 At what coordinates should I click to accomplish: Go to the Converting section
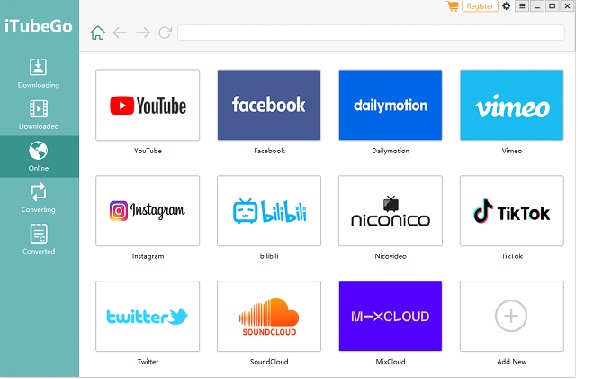click(38, 198)
